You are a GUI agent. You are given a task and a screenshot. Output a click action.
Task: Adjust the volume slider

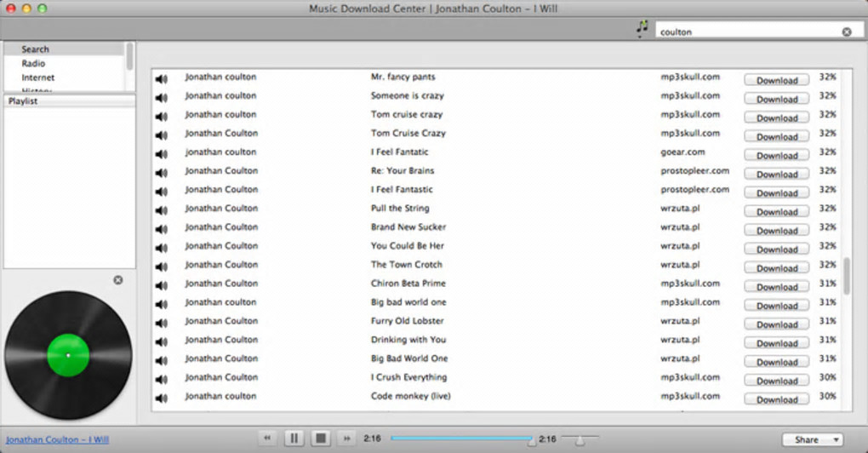580,439
